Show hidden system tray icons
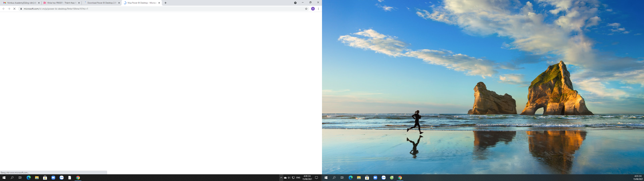 281,178
